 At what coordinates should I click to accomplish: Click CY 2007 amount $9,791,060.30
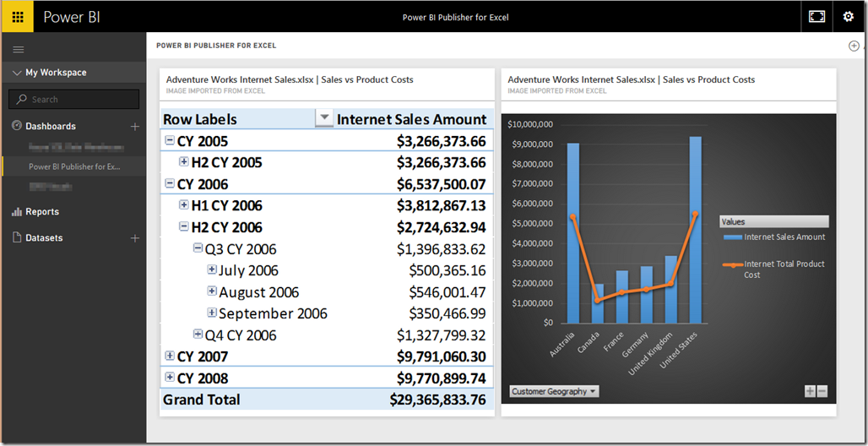click(x=442, y=356)
